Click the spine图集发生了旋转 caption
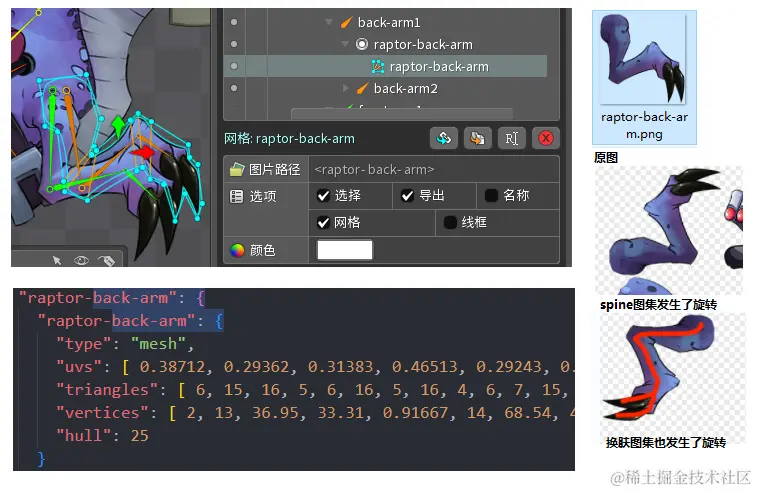This screenshot has height=492, width=757. [x=658, y=305]
